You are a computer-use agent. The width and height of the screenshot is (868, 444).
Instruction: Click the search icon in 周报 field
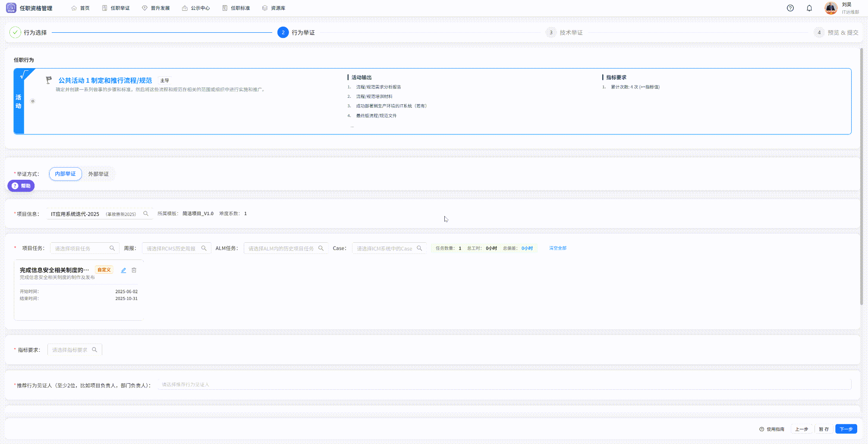[204, 248]
